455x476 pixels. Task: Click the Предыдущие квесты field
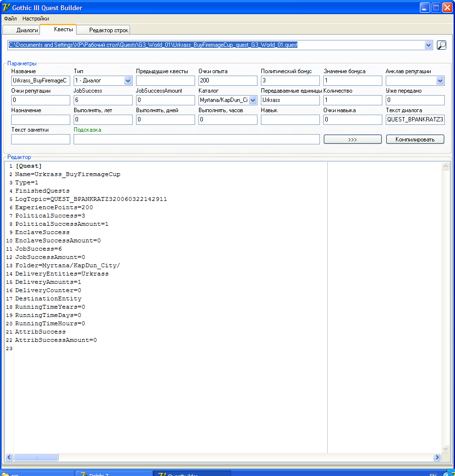(x=165, y=81)
